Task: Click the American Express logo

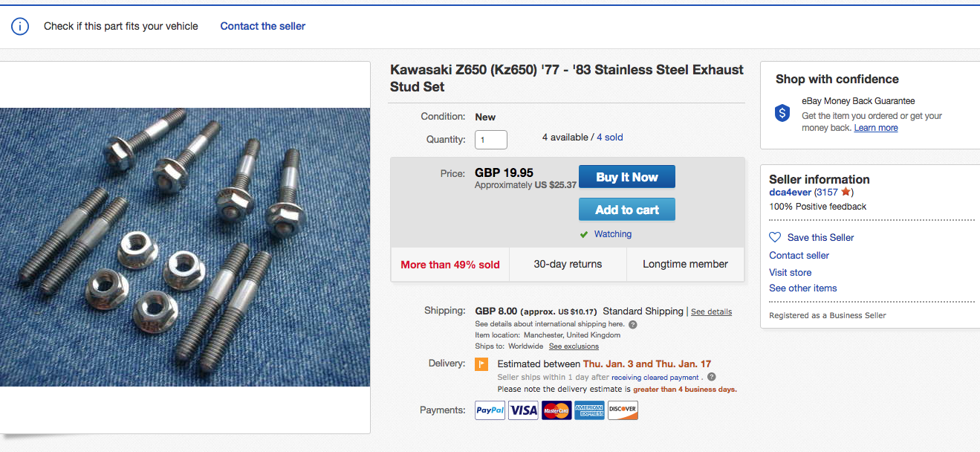Action: [x=590, y=410]
